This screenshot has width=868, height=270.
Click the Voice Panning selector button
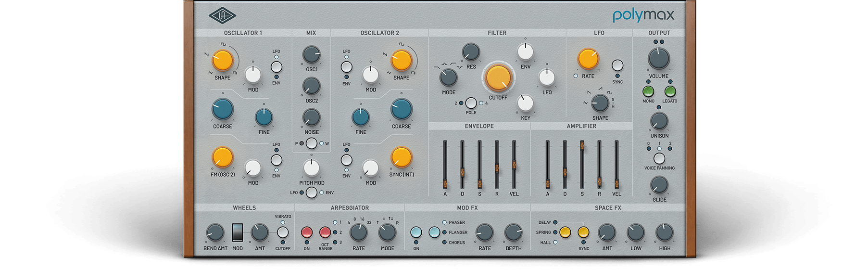[x=659, y=158]
